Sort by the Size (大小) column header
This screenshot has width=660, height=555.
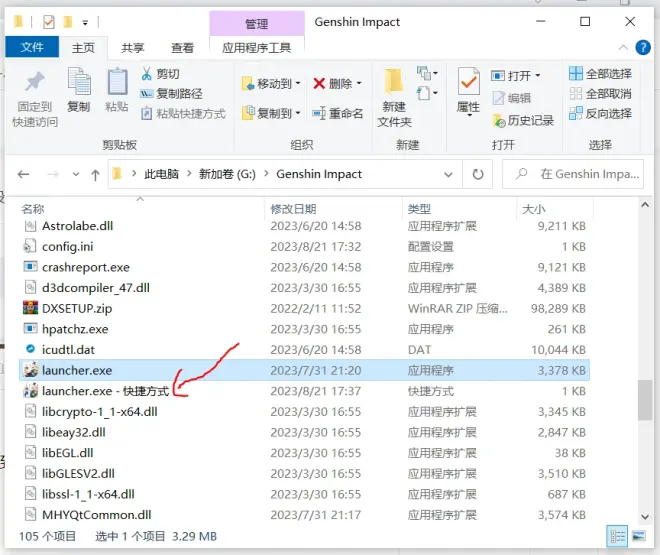coord(533,209)
